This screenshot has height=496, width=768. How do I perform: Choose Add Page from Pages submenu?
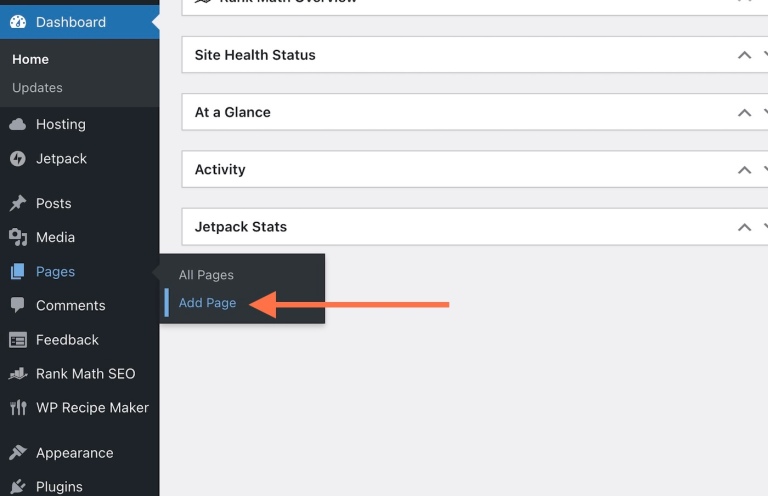pos(207,303)
